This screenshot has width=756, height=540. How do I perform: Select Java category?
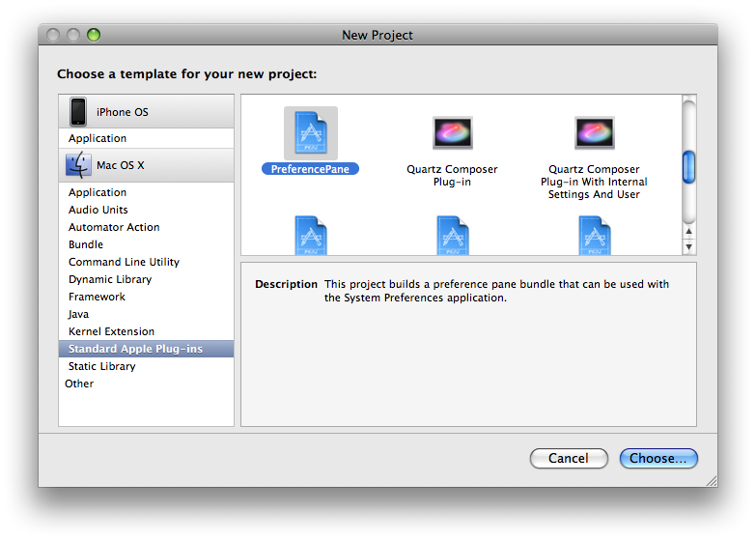(146, 314)
